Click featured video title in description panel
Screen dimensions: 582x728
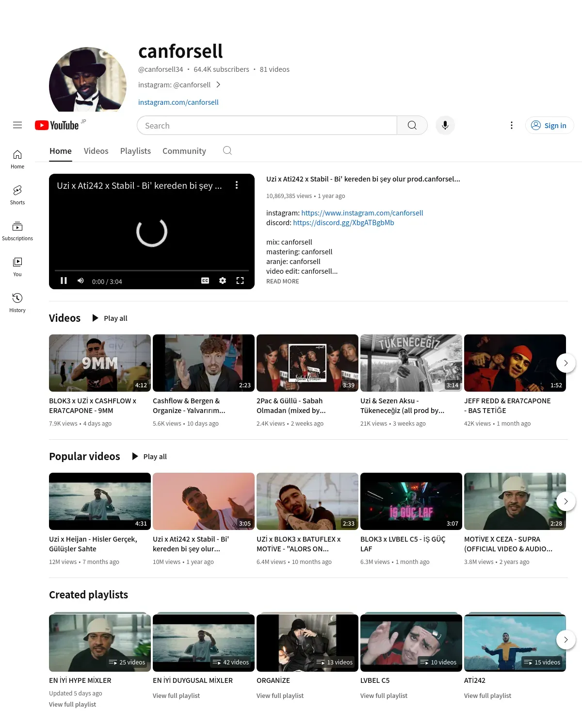pos(363,179)
